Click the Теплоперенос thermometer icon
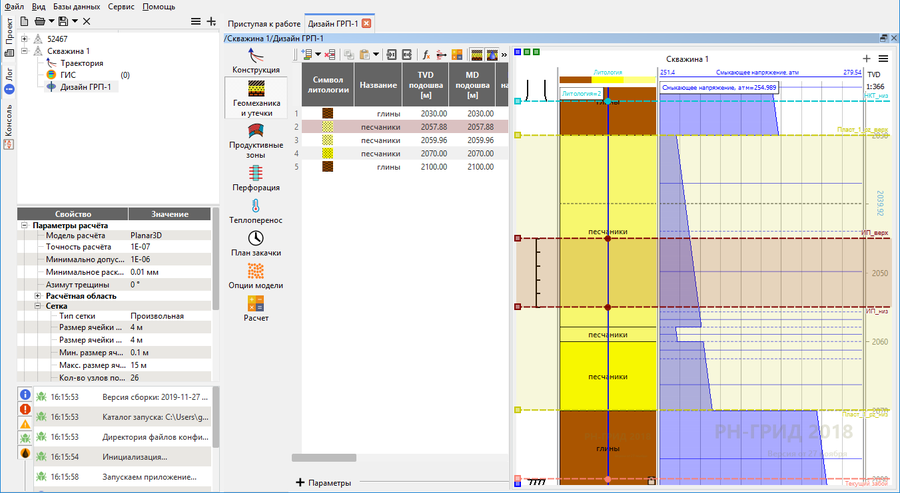 (256, 207)
